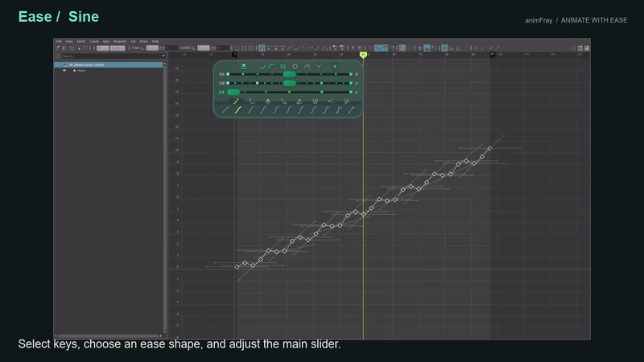The width and height of the screenshot is (644, 362).
Task: Click the TW slider handle
Action: click(x=290, y=84)
